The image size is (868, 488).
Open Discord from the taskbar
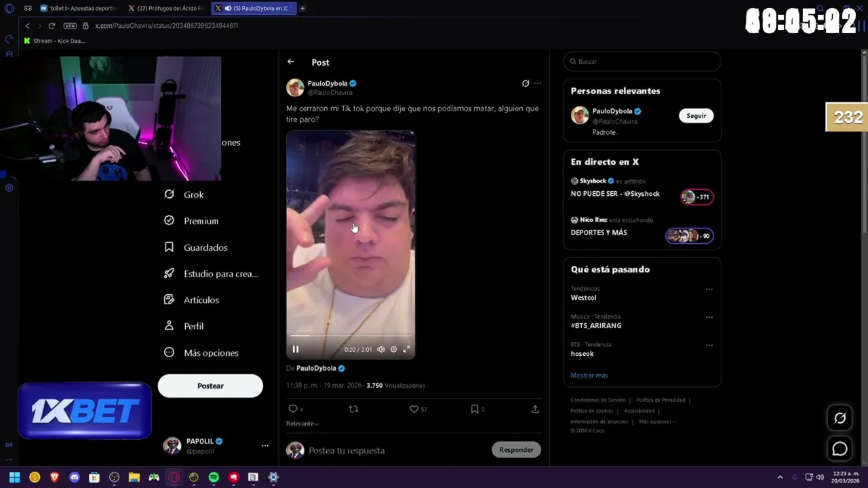(75, 477)
